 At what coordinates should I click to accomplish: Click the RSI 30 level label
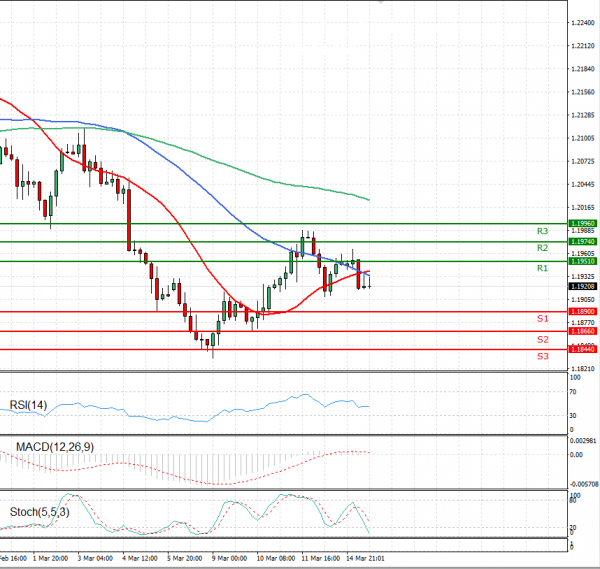click(573, 415)
